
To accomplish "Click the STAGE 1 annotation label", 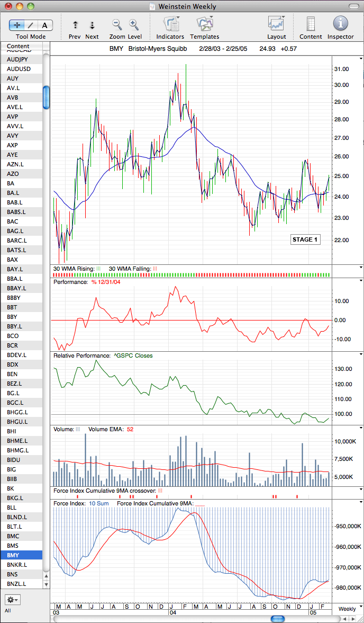I will [305, 239].
